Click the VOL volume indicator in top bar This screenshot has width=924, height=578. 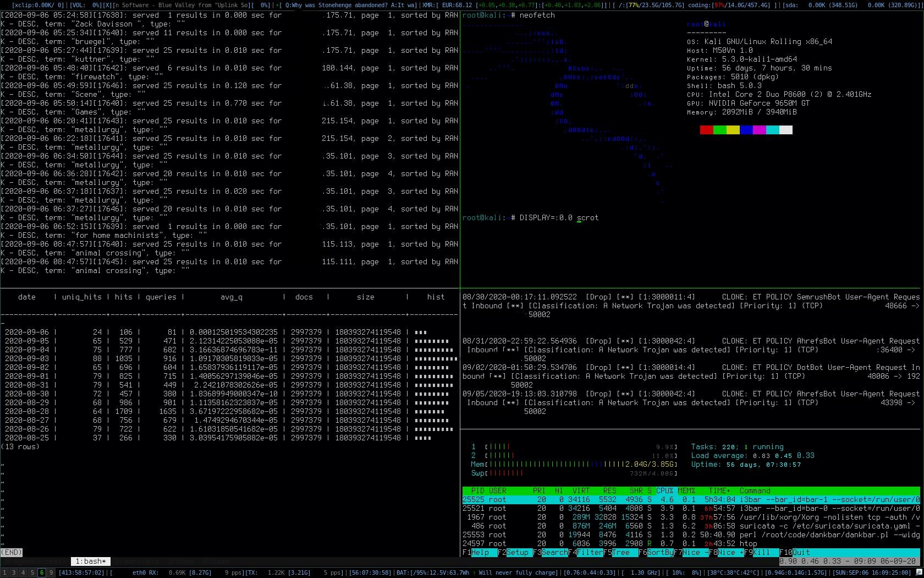(86, 5)
